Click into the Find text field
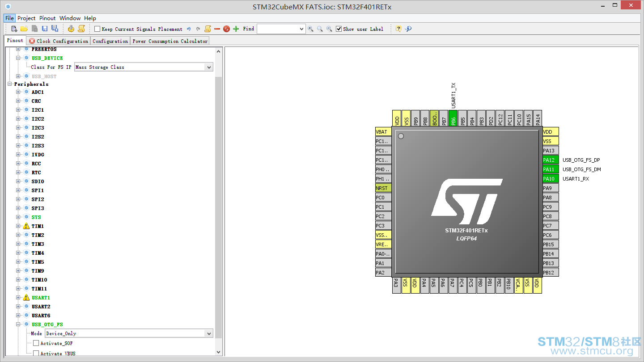The image size is (644, 362). [277, 29]
